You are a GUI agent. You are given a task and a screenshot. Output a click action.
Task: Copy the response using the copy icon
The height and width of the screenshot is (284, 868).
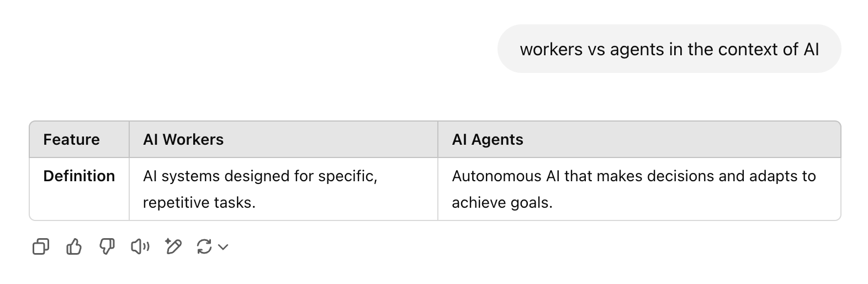[x=41, y=246]
